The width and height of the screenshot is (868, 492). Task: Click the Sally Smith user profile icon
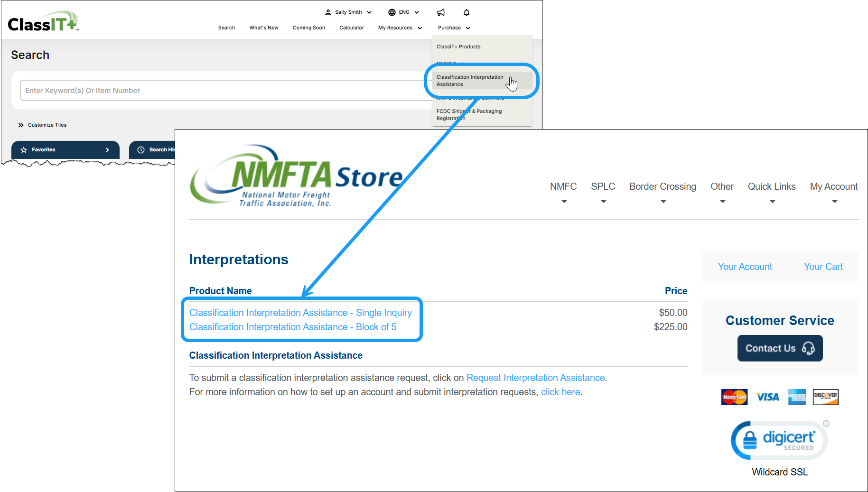tap(328, 12)
